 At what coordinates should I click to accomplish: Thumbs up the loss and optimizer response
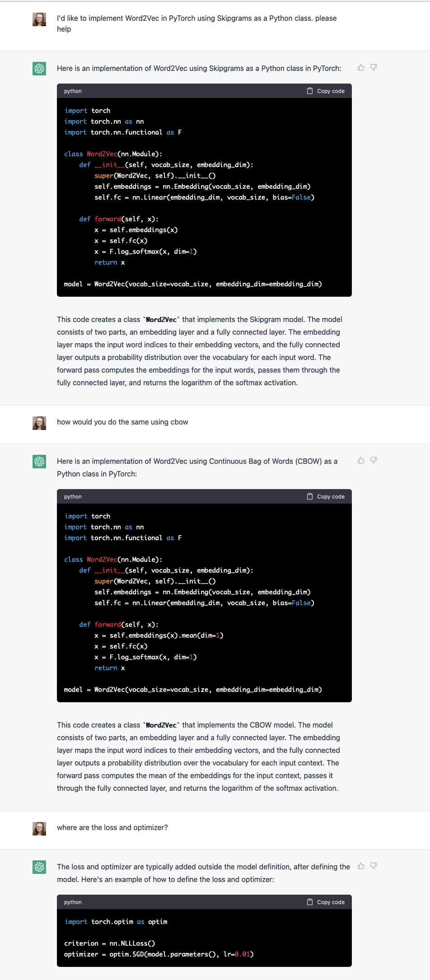pyautogui.click(x=361, y=866)
